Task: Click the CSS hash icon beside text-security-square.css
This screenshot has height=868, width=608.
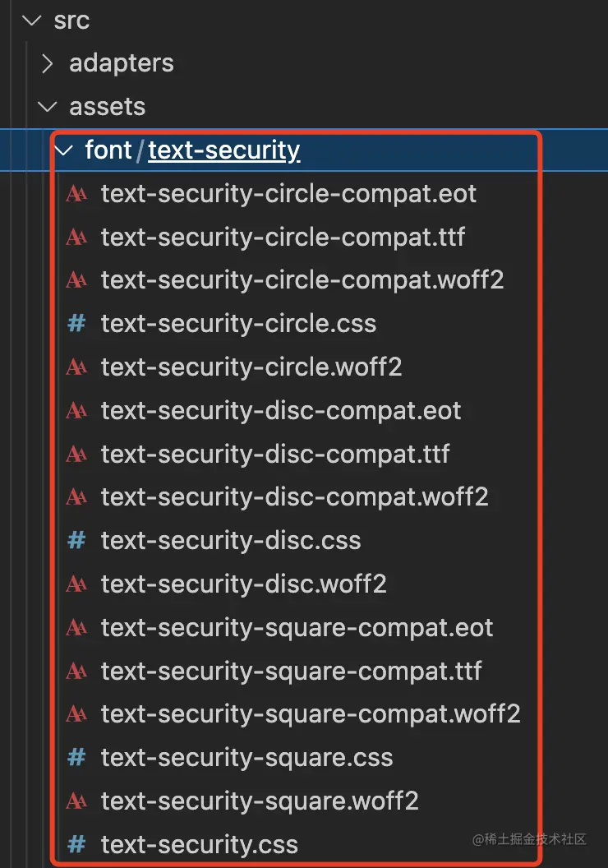Action: pyautogui.click(x=76, y=757)
